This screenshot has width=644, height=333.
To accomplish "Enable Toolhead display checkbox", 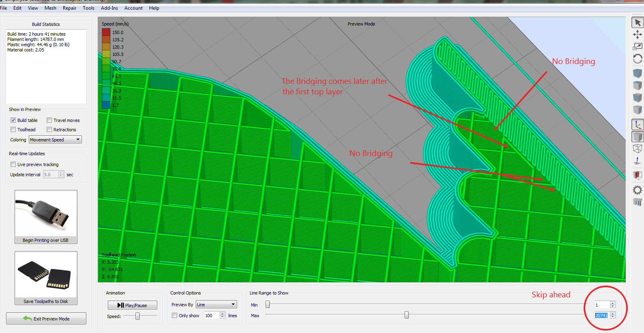I will click(x=13, y=130).
